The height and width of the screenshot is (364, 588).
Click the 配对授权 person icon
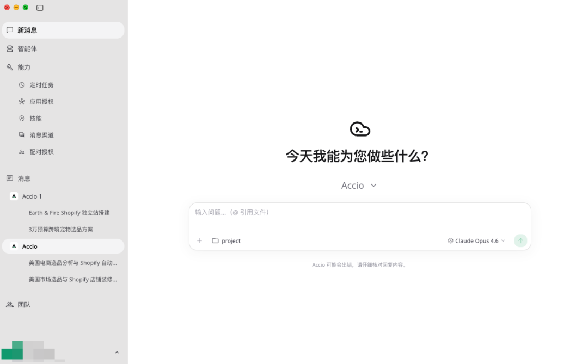pos(22,152)
